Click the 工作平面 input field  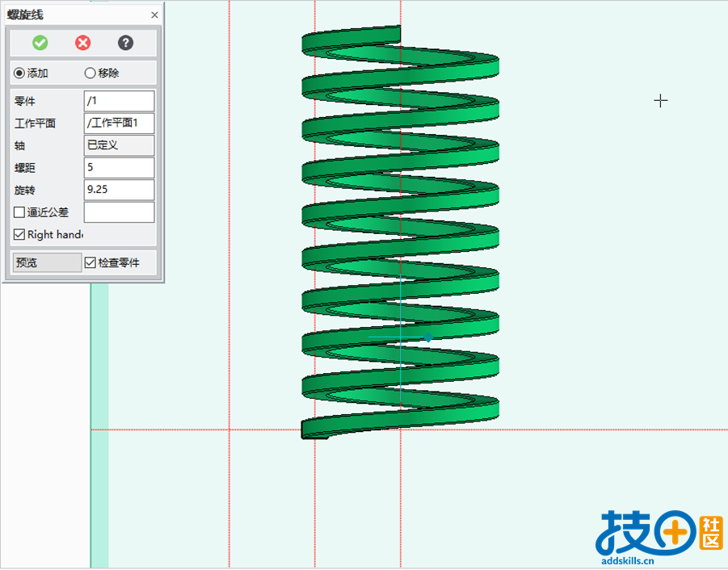coord(119,124)
